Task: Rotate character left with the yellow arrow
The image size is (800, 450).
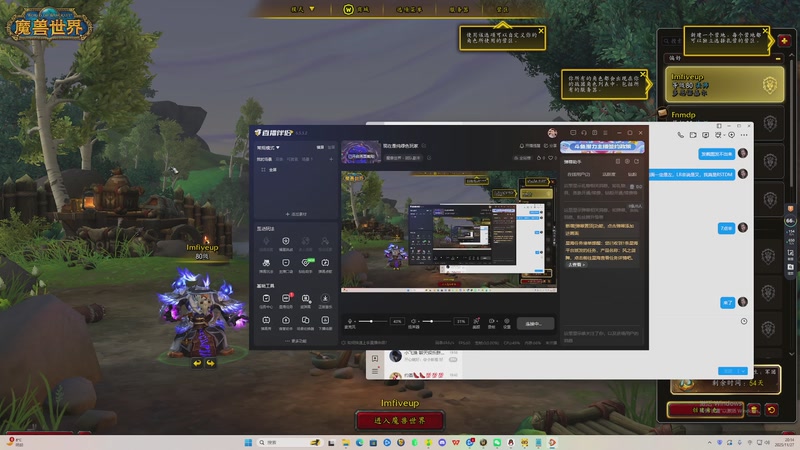Action: pyautogui.click(x=197, y=363)
